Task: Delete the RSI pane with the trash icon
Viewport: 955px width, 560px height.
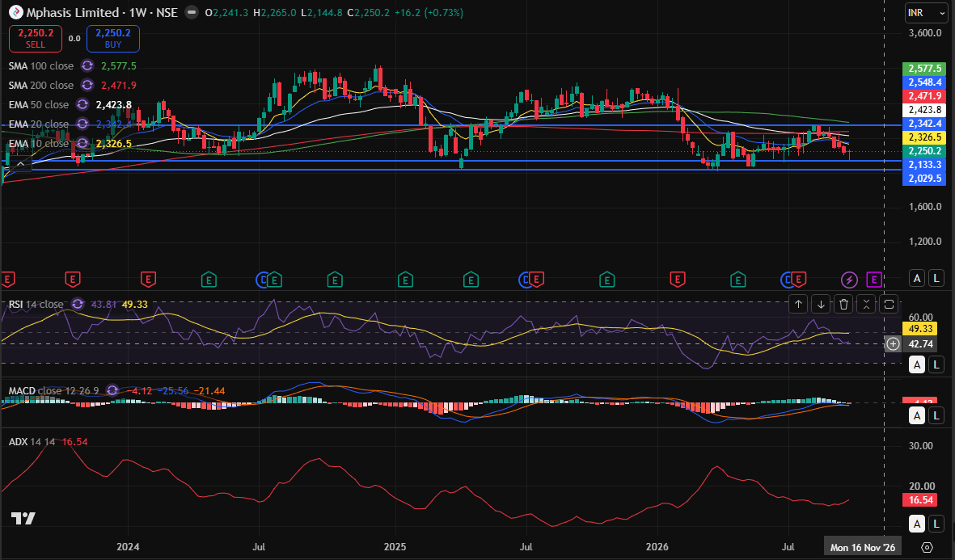Action: pos(843,304)
